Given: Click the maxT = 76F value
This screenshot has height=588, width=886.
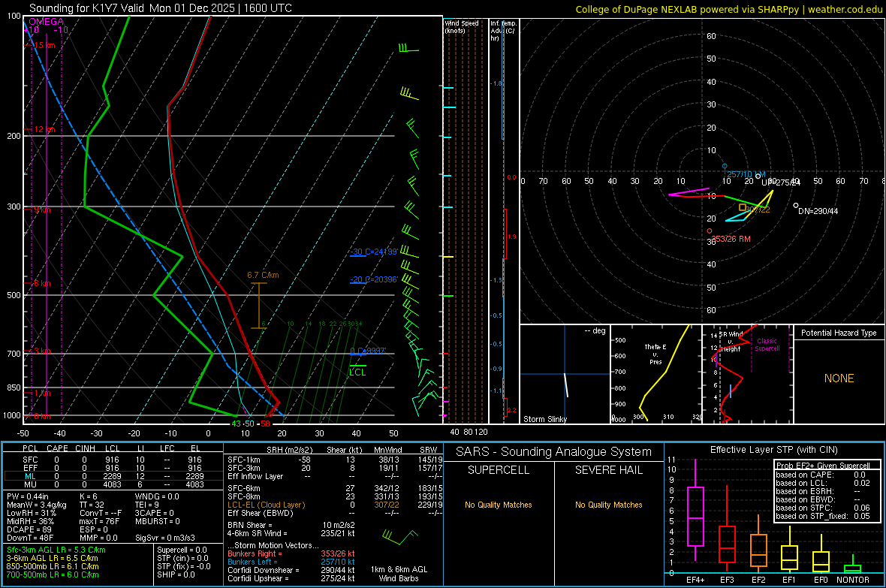Looking at the screenshot, I should pyautogui.click(x=99, y=520).
